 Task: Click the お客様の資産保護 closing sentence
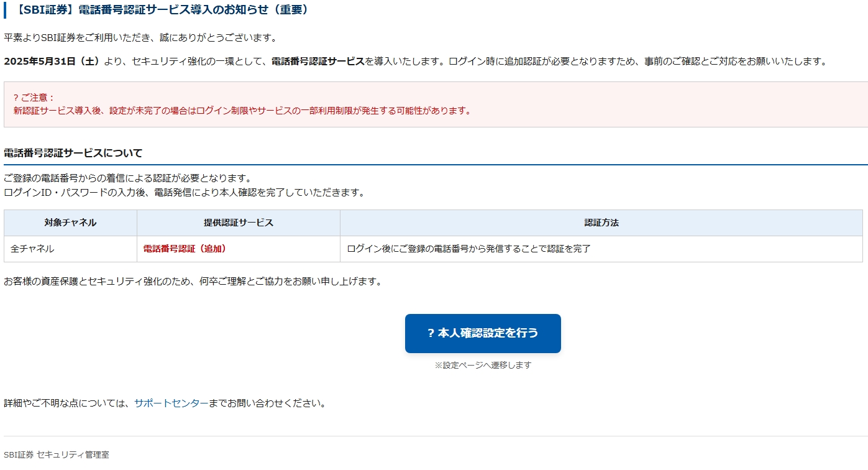[x=193, y=281]
